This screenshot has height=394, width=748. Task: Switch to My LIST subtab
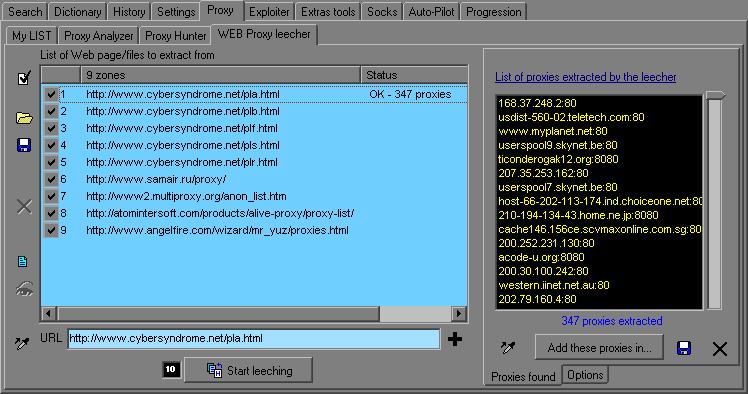(31, 36)
